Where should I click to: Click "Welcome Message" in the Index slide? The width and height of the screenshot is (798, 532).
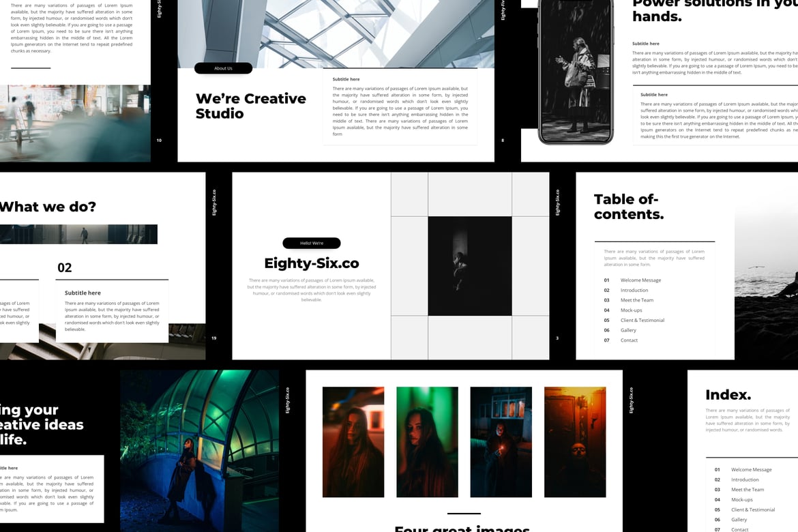tap(751, 470)
